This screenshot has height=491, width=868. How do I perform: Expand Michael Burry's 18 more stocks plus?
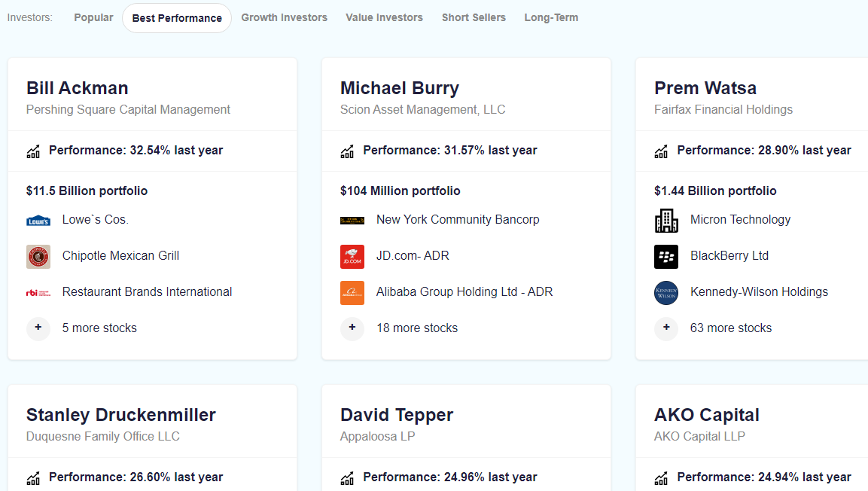(x=352, y=328)
